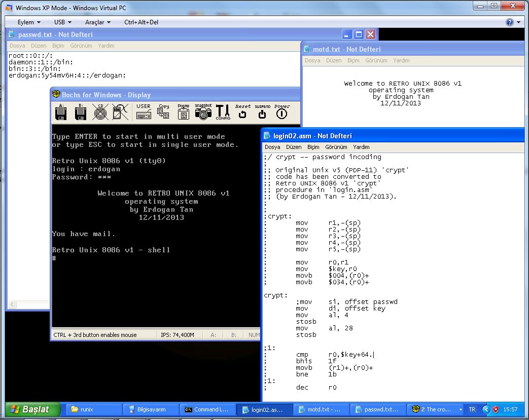Open Yardım menu in motd.txt Notepad
Image resolution: width=529 pixels, height=420 pixels.
pos(401,60)
